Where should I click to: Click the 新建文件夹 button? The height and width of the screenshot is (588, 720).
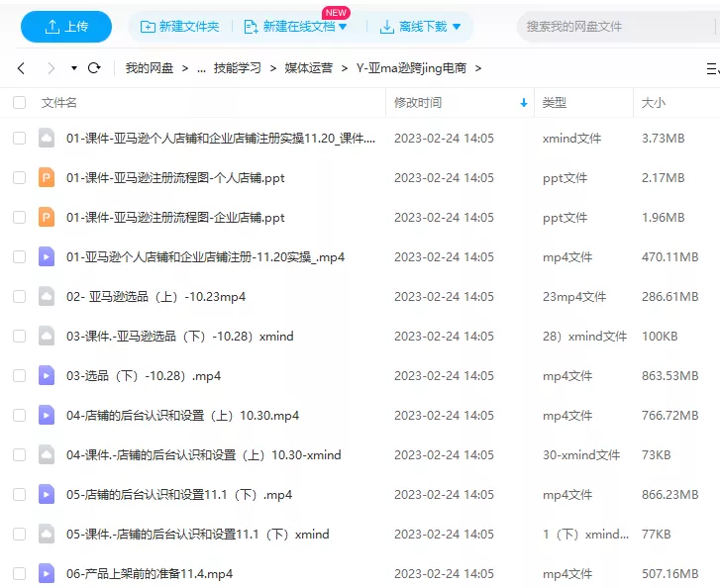point(179,27)
